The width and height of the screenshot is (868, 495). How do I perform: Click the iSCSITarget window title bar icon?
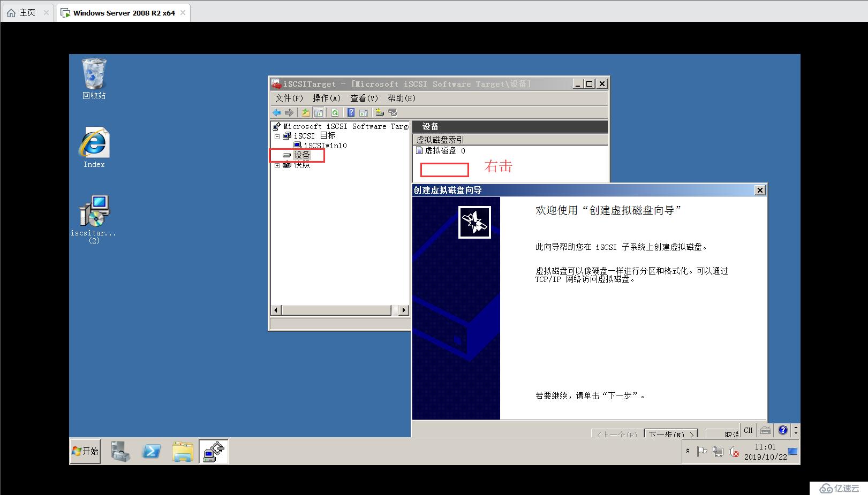click(276, 83)
